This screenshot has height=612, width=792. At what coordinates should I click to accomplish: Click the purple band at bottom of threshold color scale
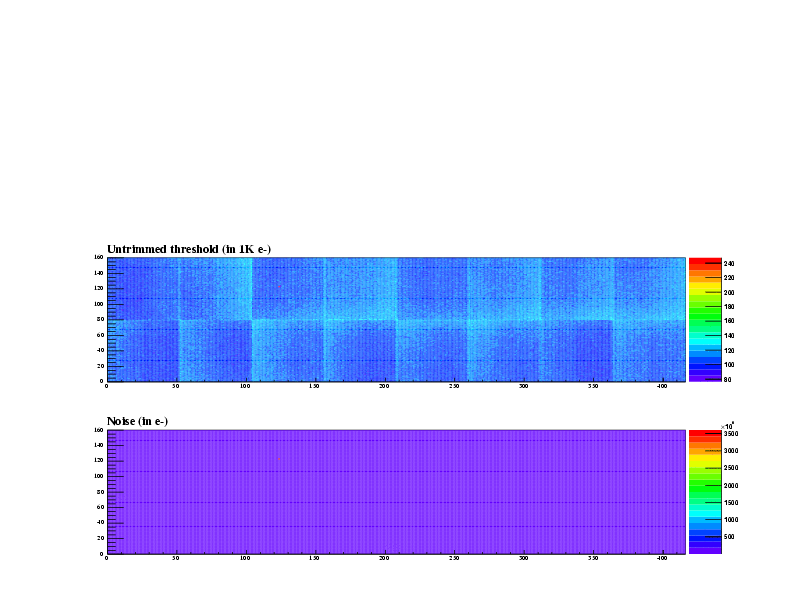[x=705, y=378]
